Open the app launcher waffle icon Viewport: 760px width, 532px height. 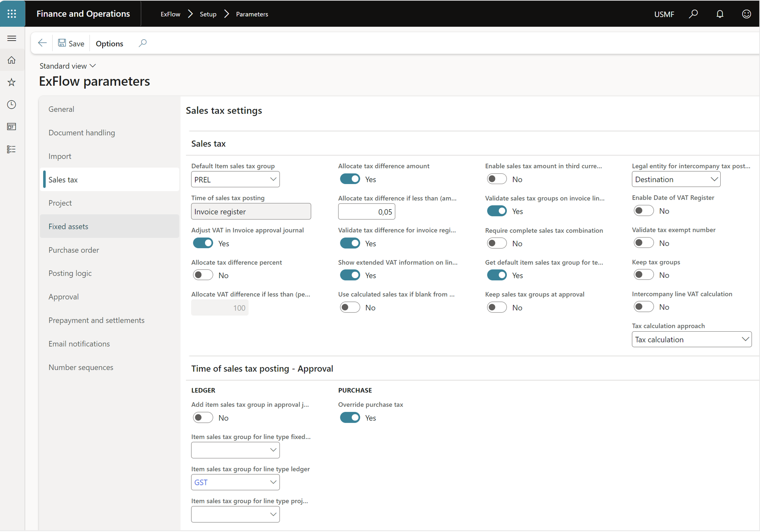pos(12,13)
